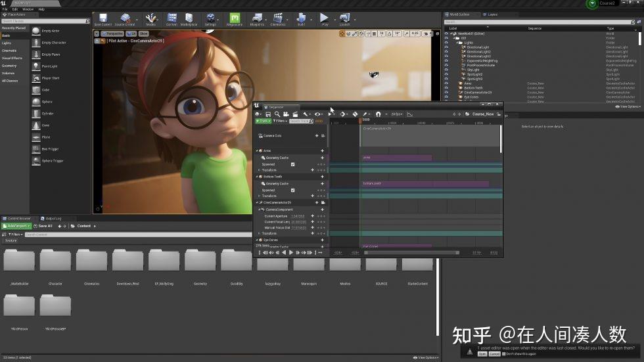The height and width of the screenshot is (362, 644).
Task: Click the green Track button in Sequencer
Action: [x=264, y=121]
